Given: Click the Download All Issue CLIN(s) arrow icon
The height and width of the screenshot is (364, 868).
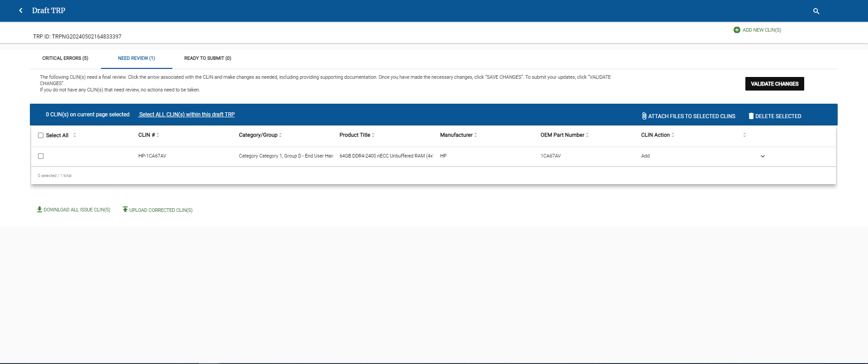Looking at the screenshot, I should pyautogui.click(x=39, y=210).
